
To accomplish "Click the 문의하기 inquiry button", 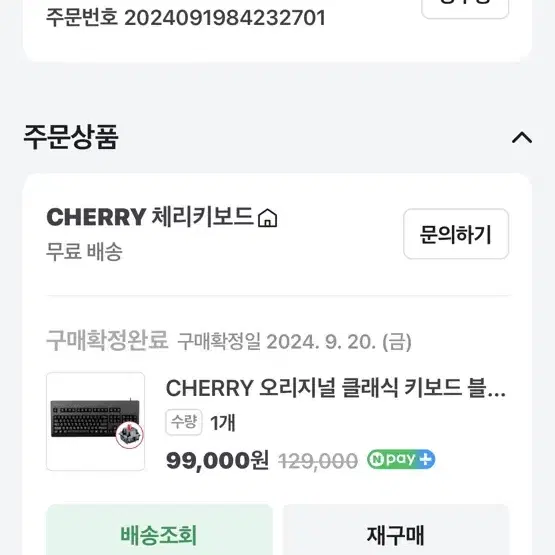I will 456,234.
